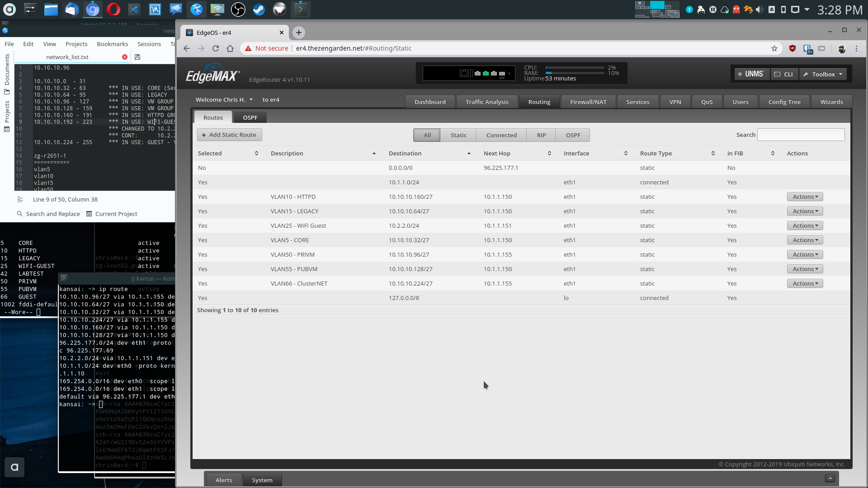Viewport: 868px width, 488px height.
Task: Click the Not secure warning icon
Action: (x=248, y=48)
